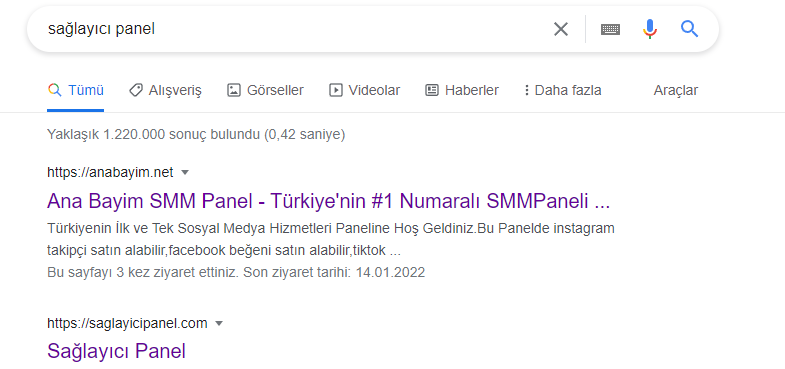
Task: Click the three-dot Daha fazla icon
Action: (x=526, y=90)
